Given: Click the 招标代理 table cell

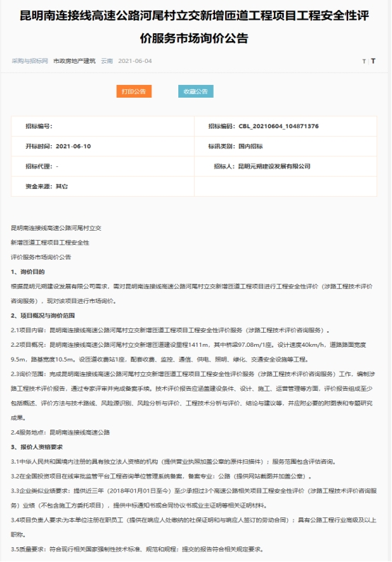Looking at the screenshot, I should pyautogui.click(x=103, y=166).
